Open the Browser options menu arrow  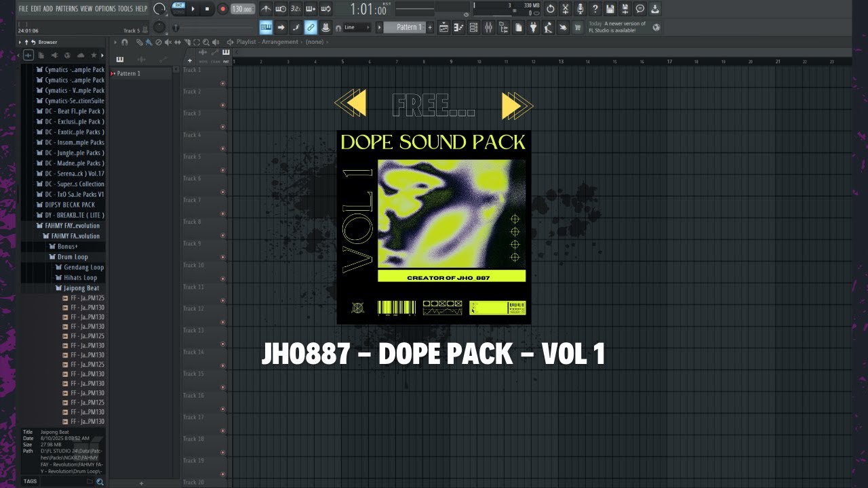[20, 42]
